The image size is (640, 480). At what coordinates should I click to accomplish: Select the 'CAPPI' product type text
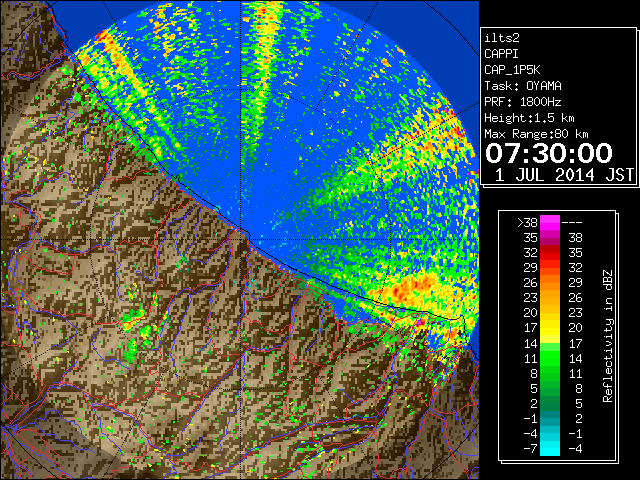[x=501, y=54]
